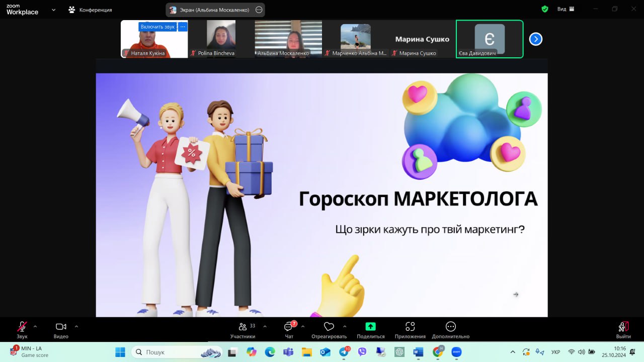Open the Дополнительно more options menu
Viewport: 644px width, 362px height.
point(451,330)
